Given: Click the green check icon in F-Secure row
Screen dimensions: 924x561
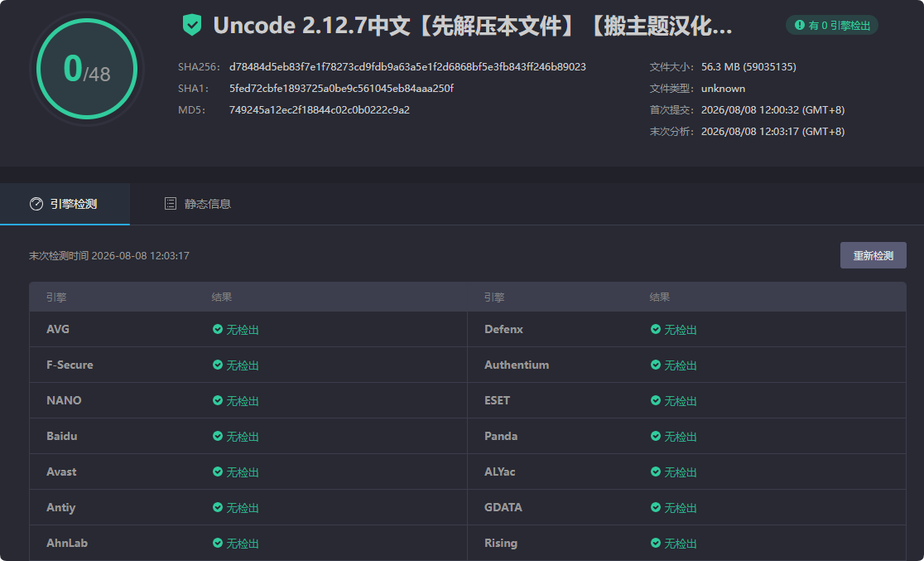Looking at the screenshot, I should pyautogui.click(x=218, y=365).
